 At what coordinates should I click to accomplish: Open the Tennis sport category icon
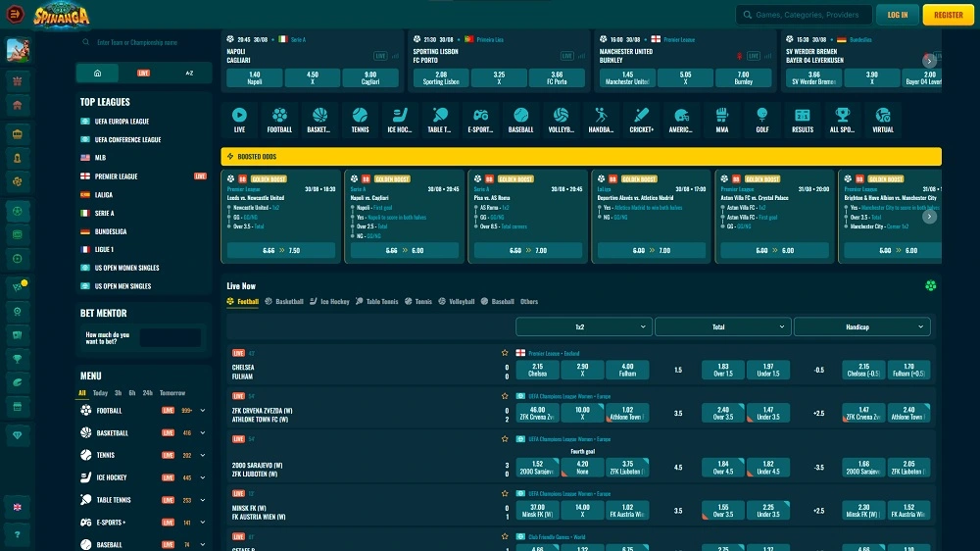pos(360,119)
